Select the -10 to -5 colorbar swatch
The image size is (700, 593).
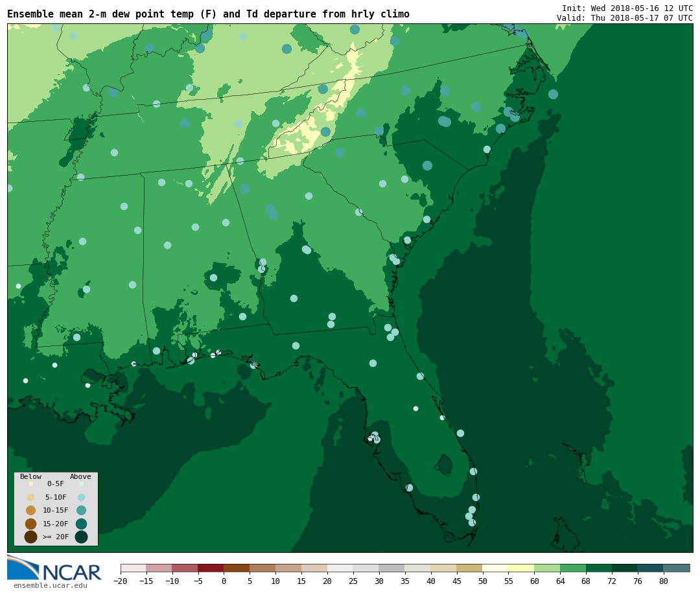(185, 568)
